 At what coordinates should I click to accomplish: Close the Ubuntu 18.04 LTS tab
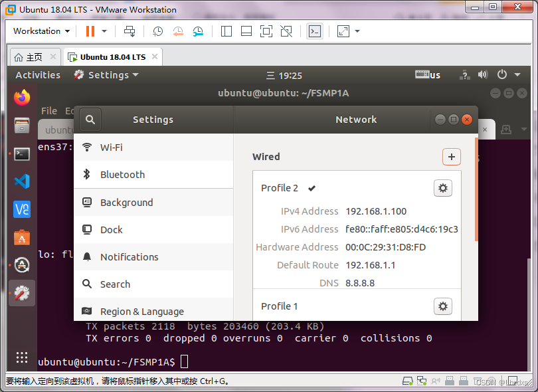(155, 56)
